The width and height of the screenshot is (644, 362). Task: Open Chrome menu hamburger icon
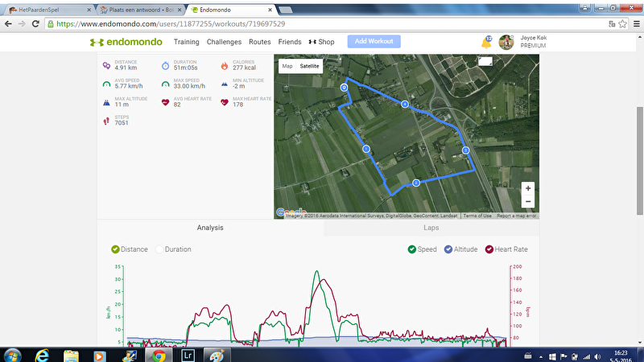point(637,24)
